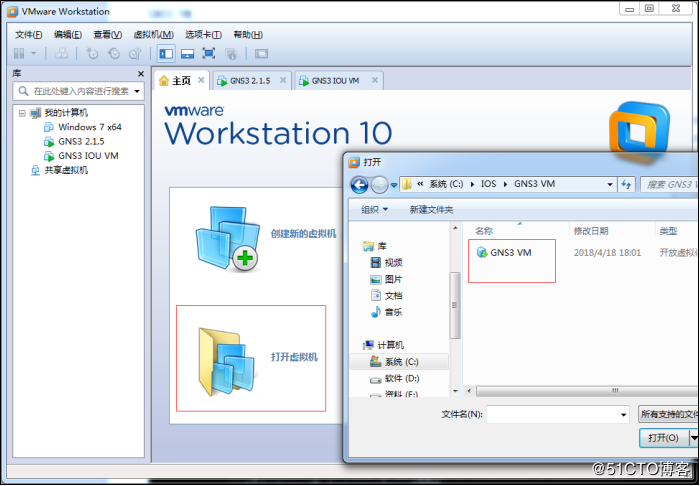This screenshot has height=486, width=700.
Task: Close the 库 library panel
Action: 141,74
